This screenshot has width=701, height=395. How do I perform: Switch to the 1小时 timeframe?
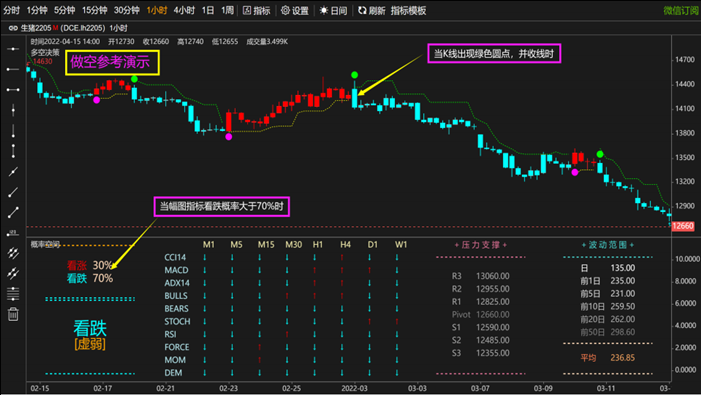[157, 10]
